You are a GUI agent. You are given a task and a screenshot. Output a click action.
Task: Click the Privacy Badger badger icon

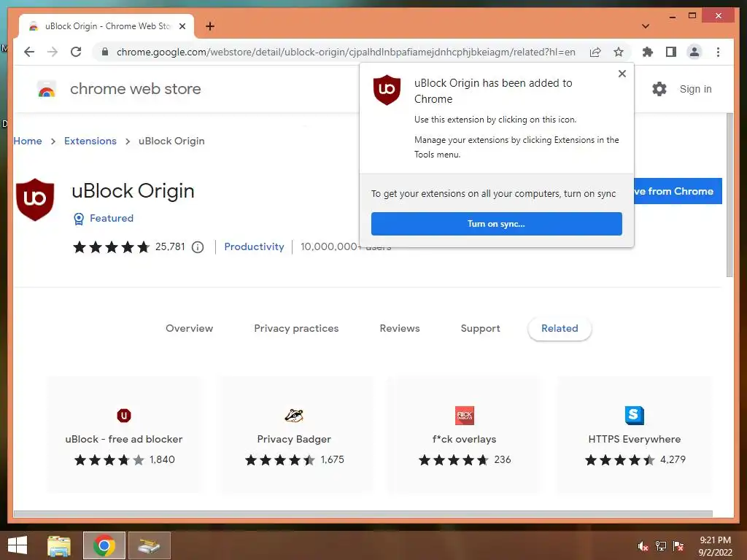coord(294,415)
